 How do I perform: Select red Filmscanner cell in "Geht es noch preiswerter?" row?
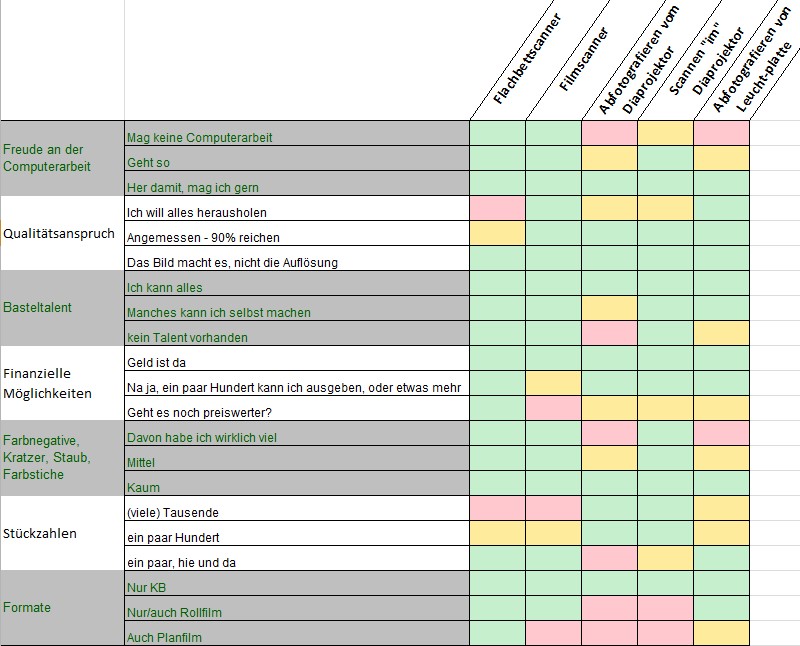click(553, 409)
